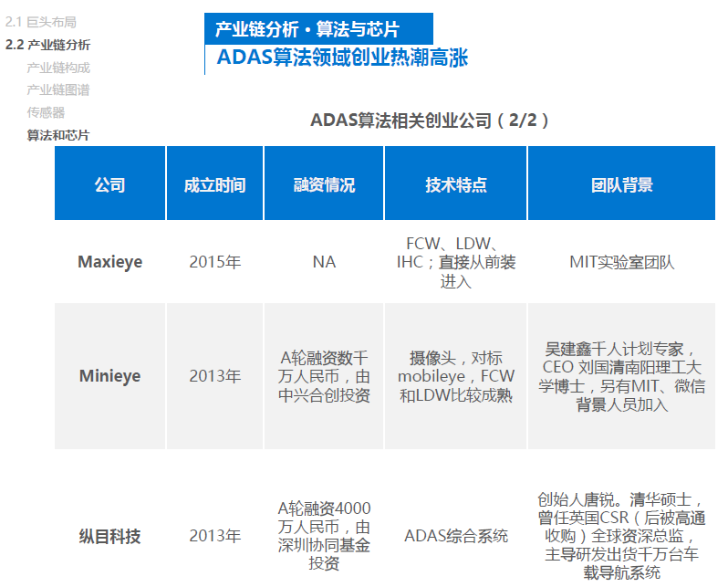This screenshot has height=587, width=728.
Task: Select the Maxieye company cell
Action: [x=110, y=262]
